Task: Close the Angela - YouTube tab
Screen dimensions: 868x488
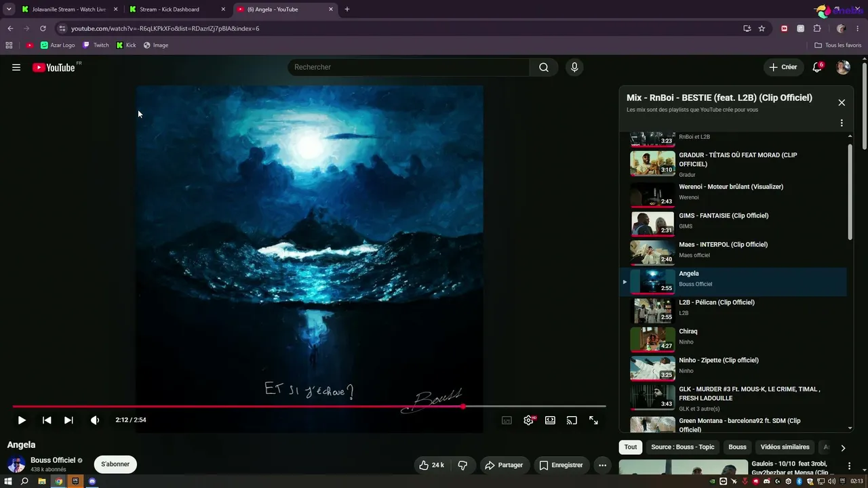Action: point(331,9)
